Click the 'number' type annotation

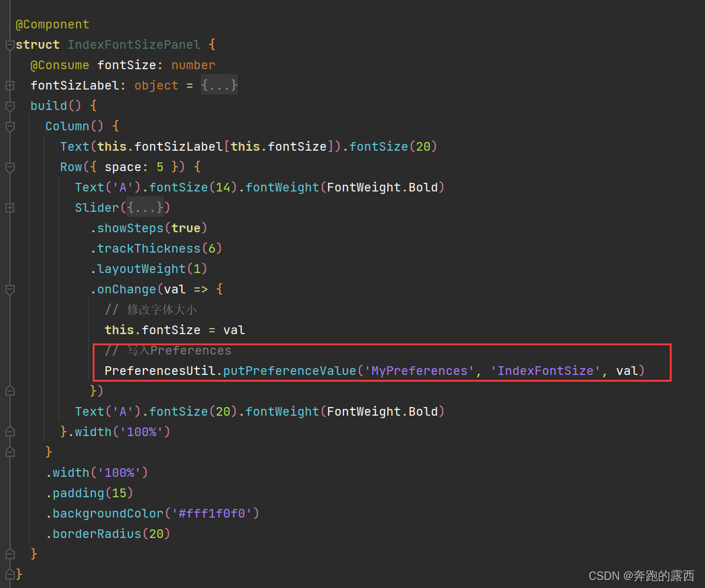193,65
